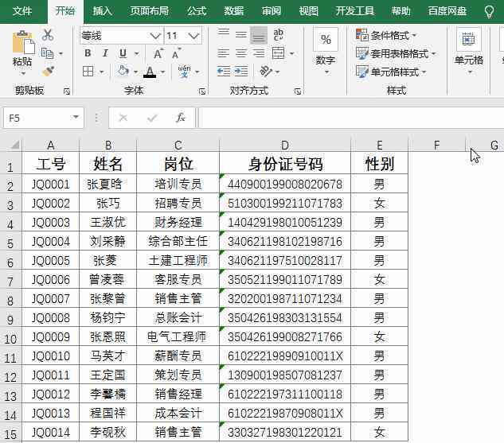Apply red font color A

click(150, 72)
